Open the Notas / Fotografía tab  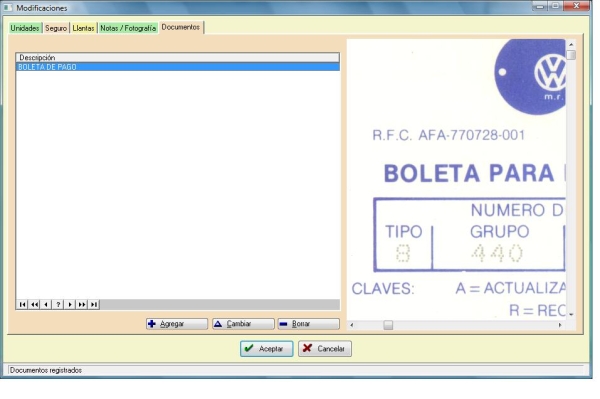point(128,28)
